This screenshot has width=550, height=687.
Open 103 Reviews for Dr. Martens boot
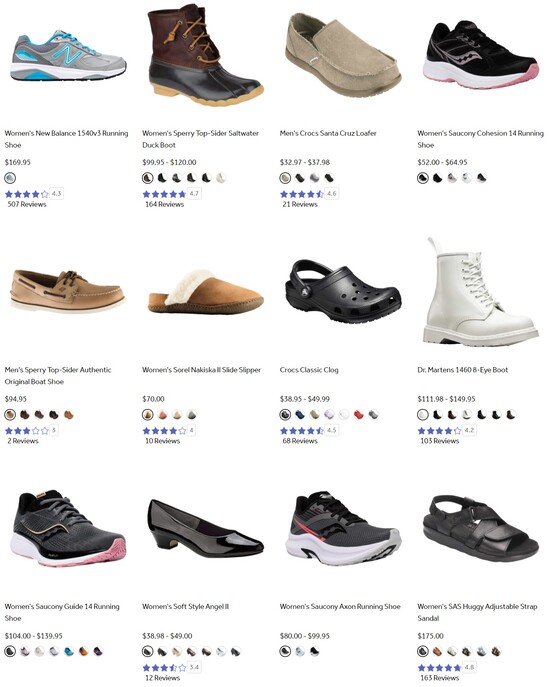coord(440,441)
